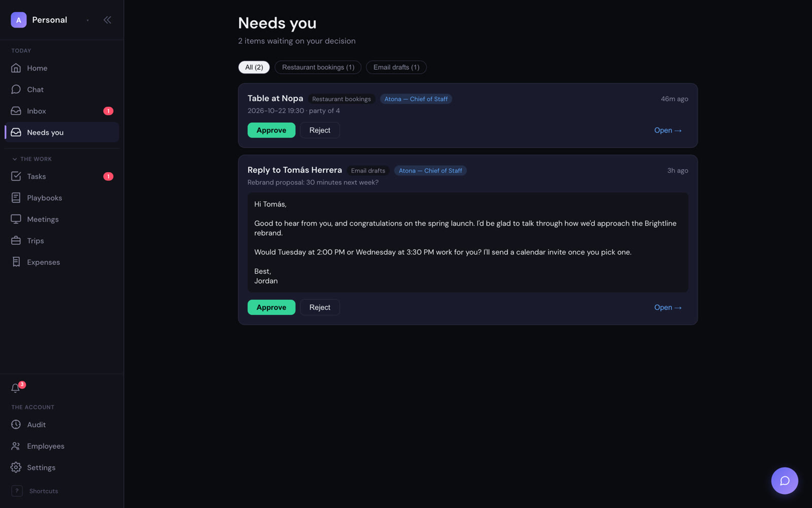
Task: Click the 'Restaurant bookings' label on Nopa card
Action: click(342, 99)
